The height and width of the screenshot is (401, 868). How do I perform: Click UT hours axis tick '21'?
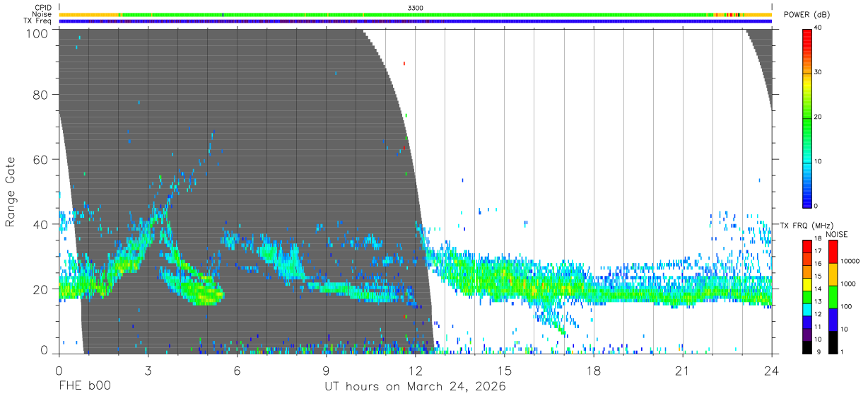(683, 370)
